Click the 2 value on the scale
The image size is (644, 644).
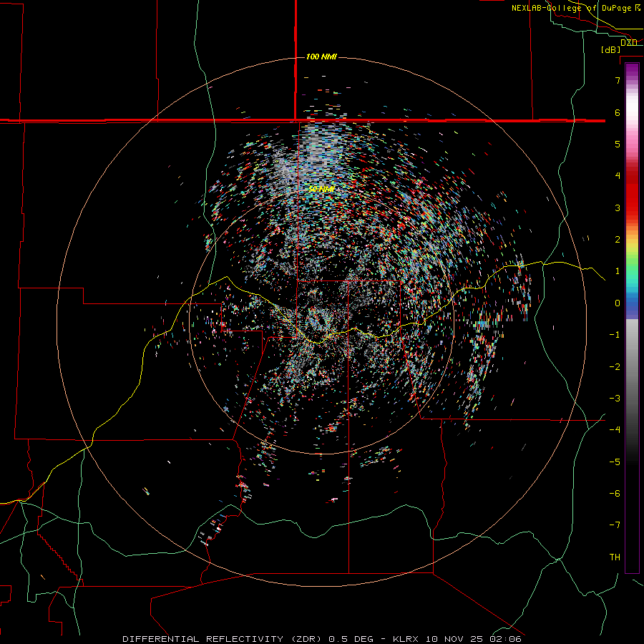click(x=618, y=240)
